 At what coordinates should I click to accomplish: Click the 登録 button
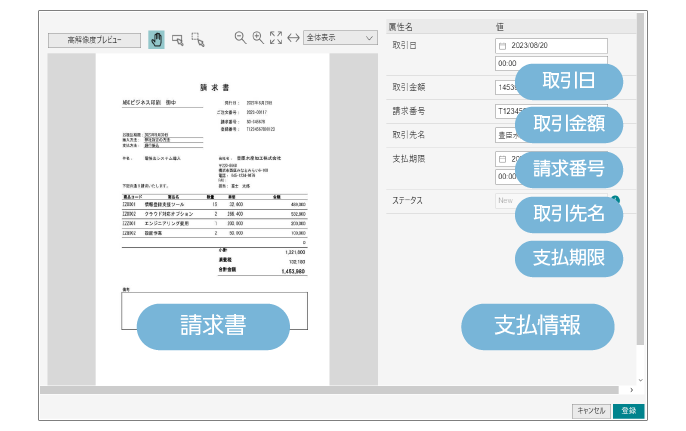pos(629,411)
